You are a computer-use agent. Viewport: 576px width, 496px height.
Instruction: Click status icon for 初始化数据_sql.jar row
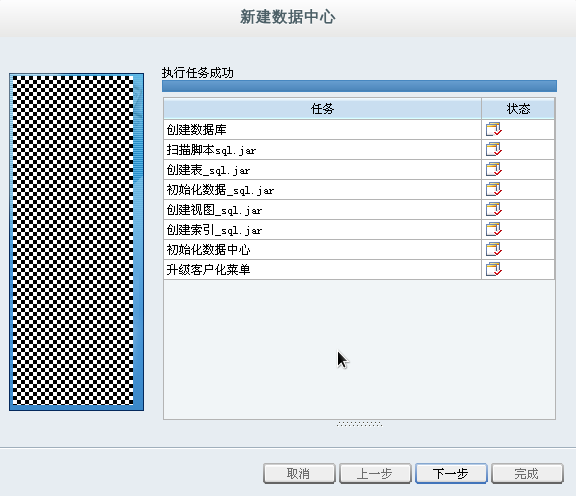click(x=494, y=190)
